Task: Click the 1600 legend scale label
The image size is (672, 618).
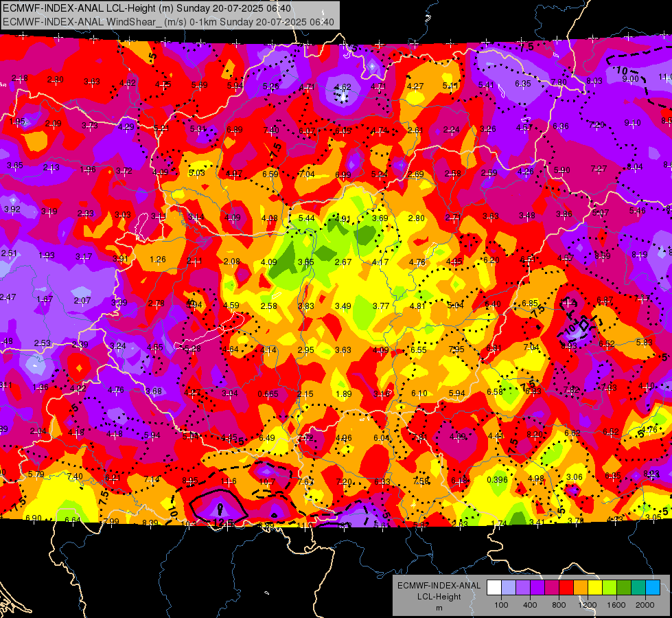Action: point(616,605)
